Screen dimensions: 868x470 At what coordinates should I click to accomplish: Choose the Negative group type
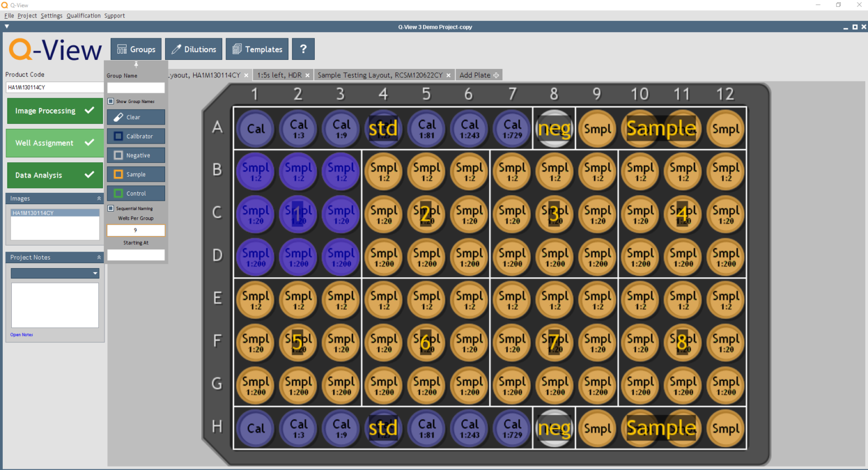click(136, 156)
